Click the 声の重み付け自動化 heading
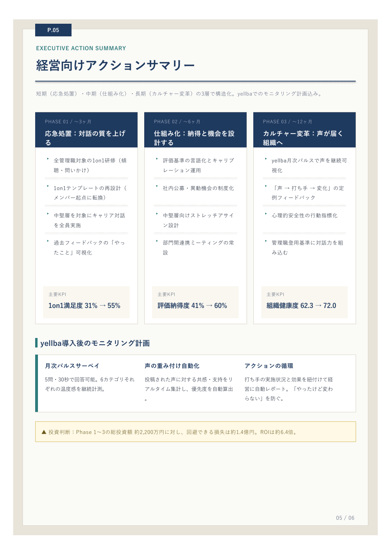 (172, 366)
